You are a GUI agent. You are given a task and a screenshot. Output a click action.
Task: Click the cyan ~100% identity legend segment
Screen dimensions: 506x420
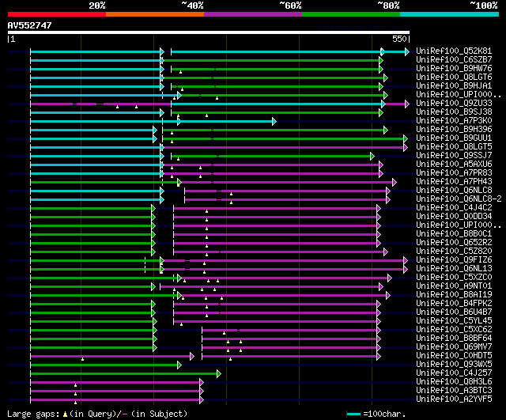click(x=450, y=14)
